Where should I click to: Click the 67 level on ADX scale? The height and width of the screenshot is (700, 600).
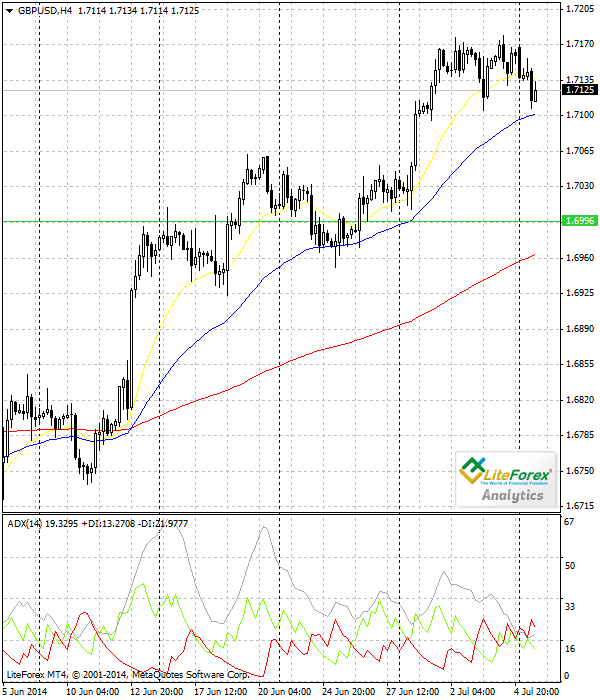pyautogui.click(x=569, y=522)
